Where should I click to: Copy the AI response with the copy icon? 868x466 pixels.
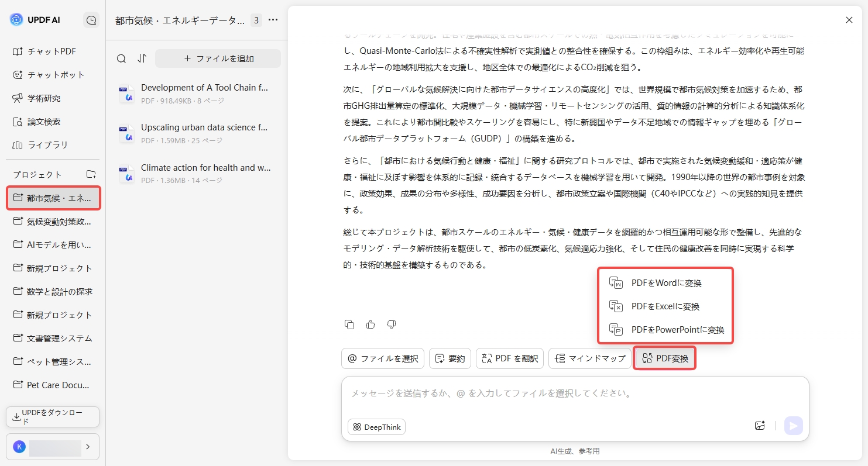point(349,324)
